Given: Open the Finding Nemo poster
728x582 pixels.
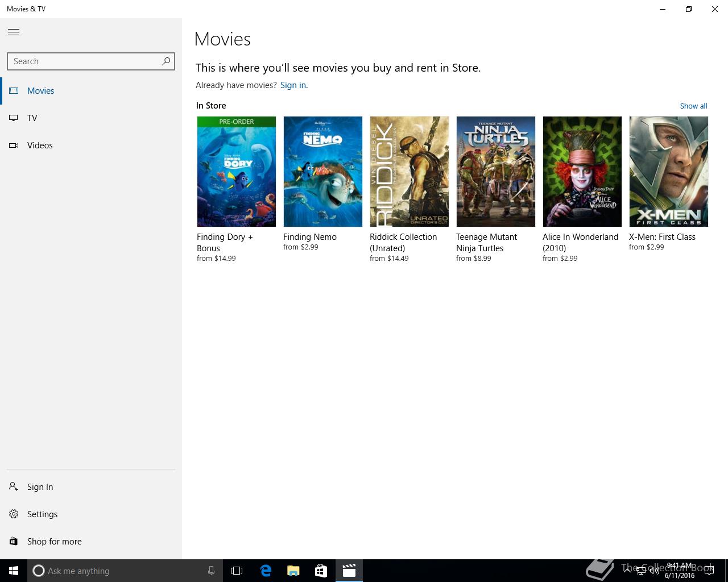Looking at the screenshot, I should click(x=323, y=172).
